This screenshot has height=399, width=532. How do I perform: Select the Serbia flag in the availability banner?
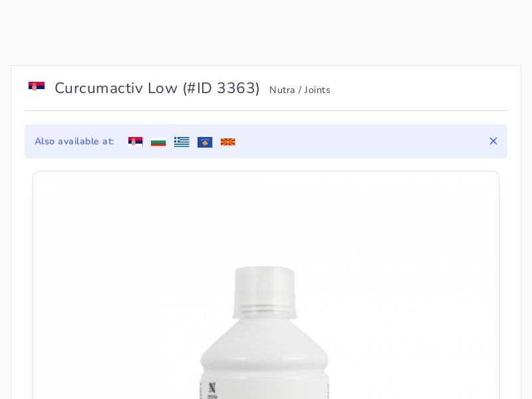click(136, 142)
